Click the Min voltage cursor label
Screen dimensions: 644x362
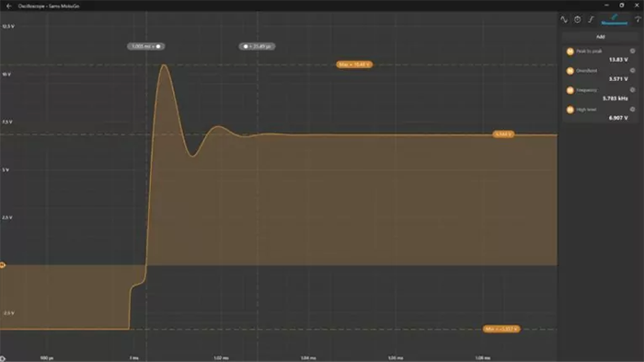coord(501,329)
